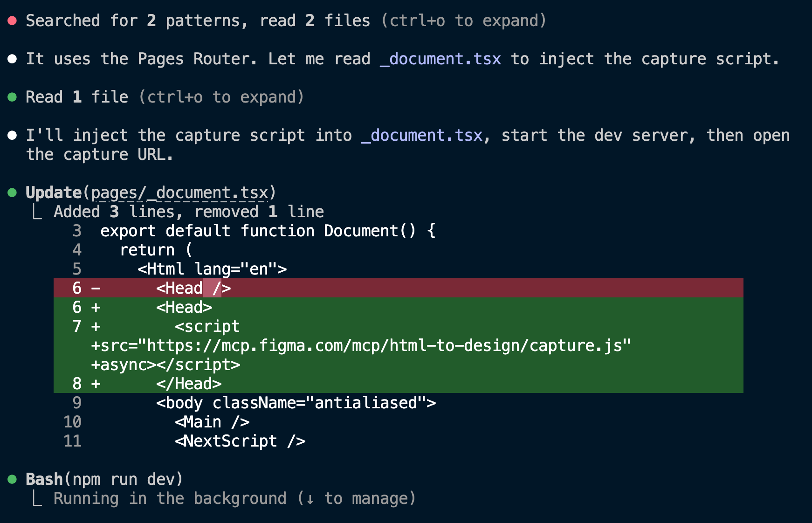
Task: Click line number 11 in the diff gutter
Action: (x=72, y=441)
